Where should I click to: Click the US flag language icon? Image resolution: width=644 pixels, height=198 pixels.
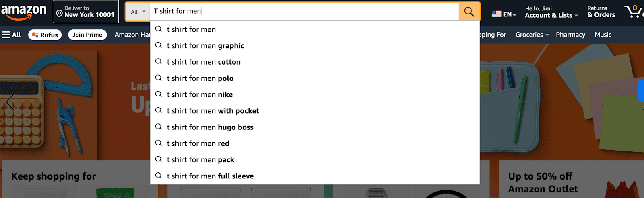496,14
